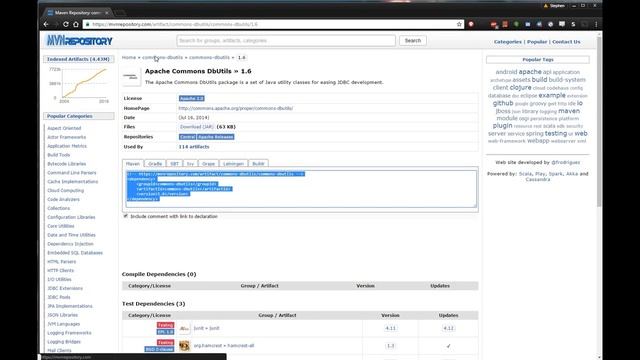Bookmark this page with the star

tap(459, 24)
